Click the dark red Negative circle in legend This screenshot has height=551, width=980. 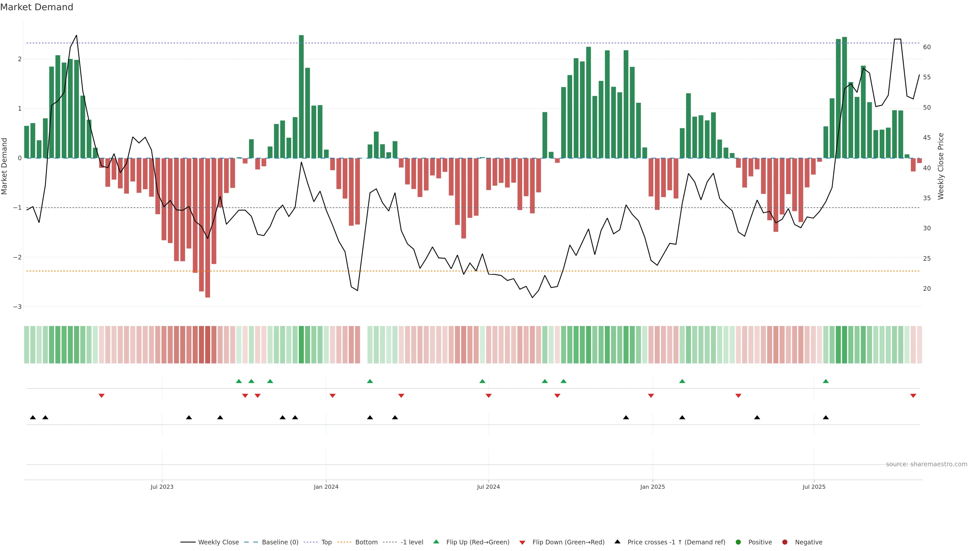[x=785, y=542]
